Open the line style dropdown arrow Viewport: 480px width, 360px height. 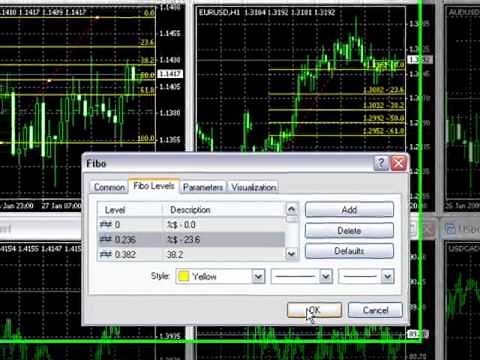pyautogui.click(x=326, y=276)
